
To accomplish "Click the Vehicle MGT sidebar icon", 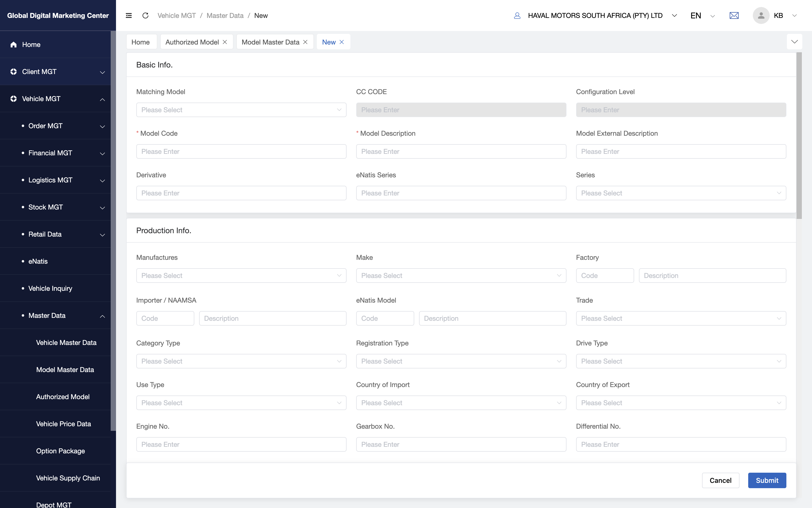I will [14, 99].
